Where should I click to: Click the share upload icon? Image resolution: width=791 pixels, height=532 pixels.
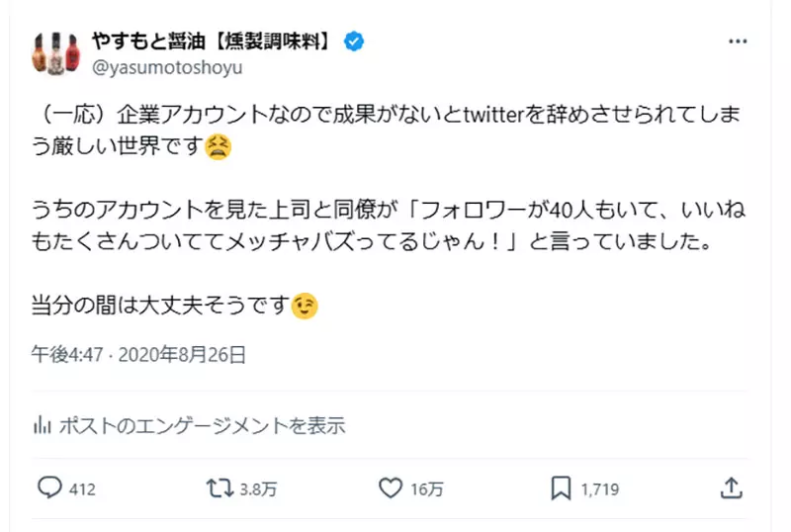click(731, 488)
